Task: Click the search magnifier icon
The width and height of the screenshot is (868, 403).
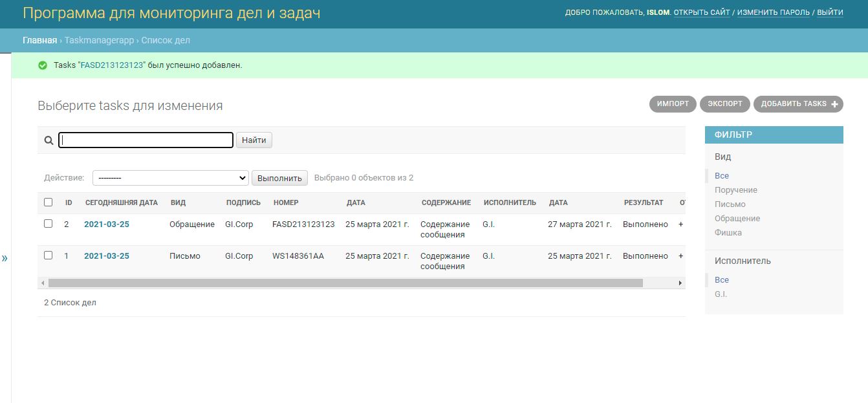Action: click(49, 140)
